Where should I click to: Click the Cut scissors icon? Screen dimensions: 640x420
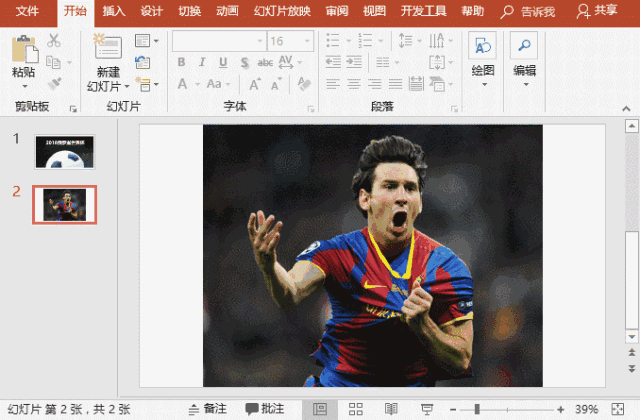[x=54, y=41]
